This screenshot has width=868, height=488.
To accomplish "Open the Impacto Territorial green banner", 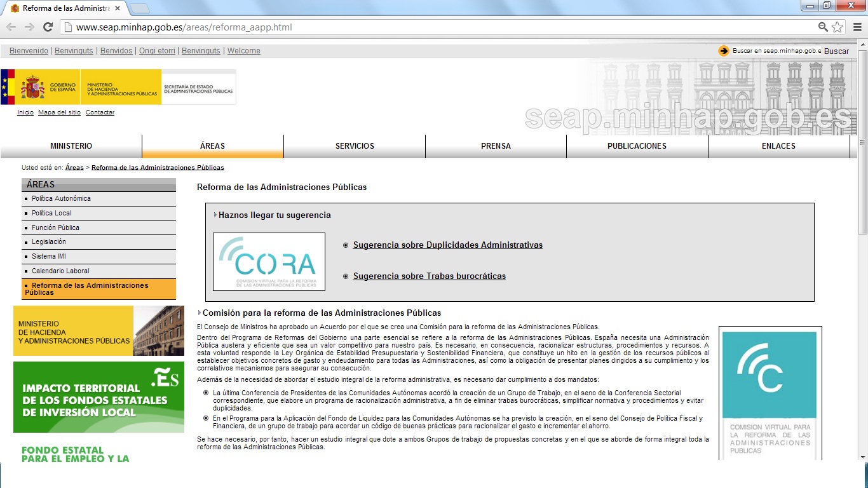I will [98, 397].
